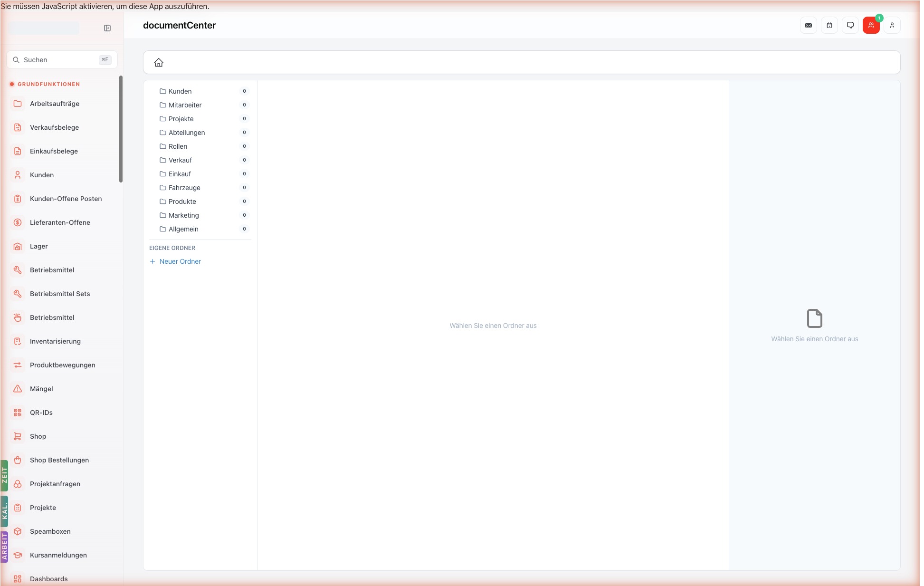The height and width of the screenshot is (586, 924).
Task: Open the ZEIT side tab
Action: [x=4, y=475]
